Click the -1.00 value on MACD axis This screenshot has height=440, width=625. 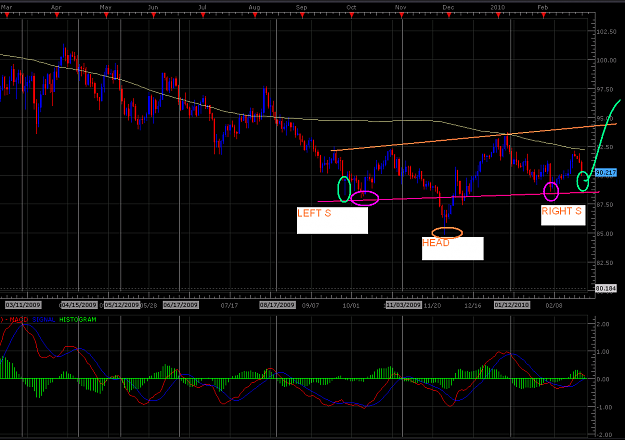click(603, 407)
